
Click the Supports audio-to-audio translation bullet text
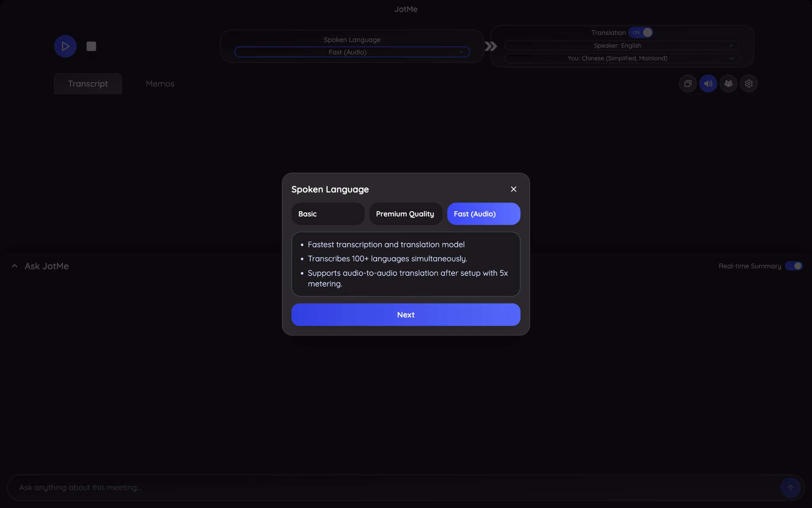[x=408, y=278]
